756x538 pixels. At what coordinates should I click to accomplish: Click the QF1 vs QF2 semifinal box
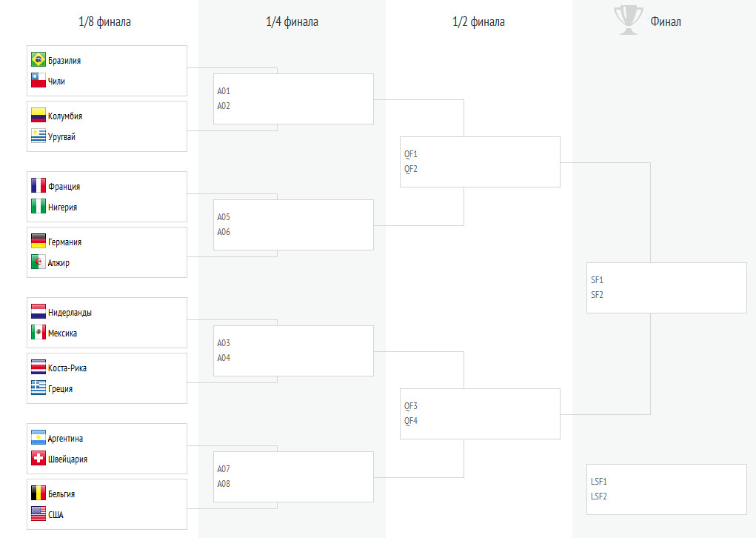[x=481, y=162]
